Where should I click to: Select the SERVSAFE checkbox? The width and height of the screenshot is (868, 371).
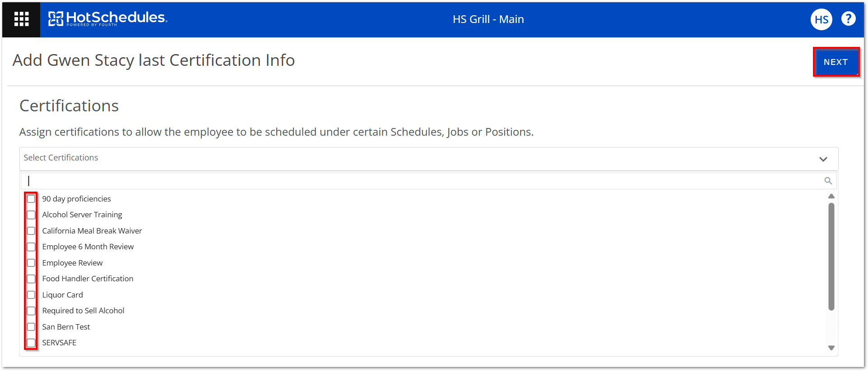point(31,343)
